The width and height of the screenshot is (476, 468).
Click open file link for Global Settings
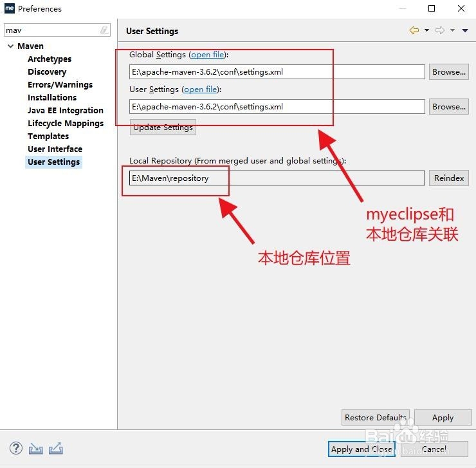point(208,55)
